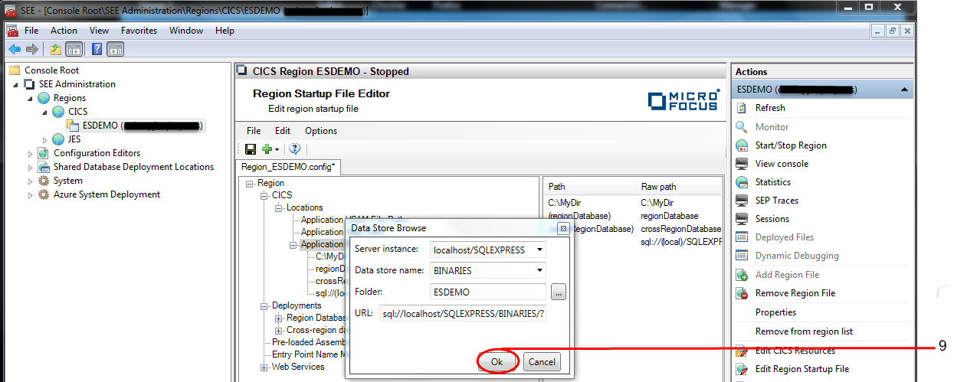Image resolution: width=980 pixels, height=382 pixels.
Task: Open the Data store name dropdown
Action: point(540,270)
